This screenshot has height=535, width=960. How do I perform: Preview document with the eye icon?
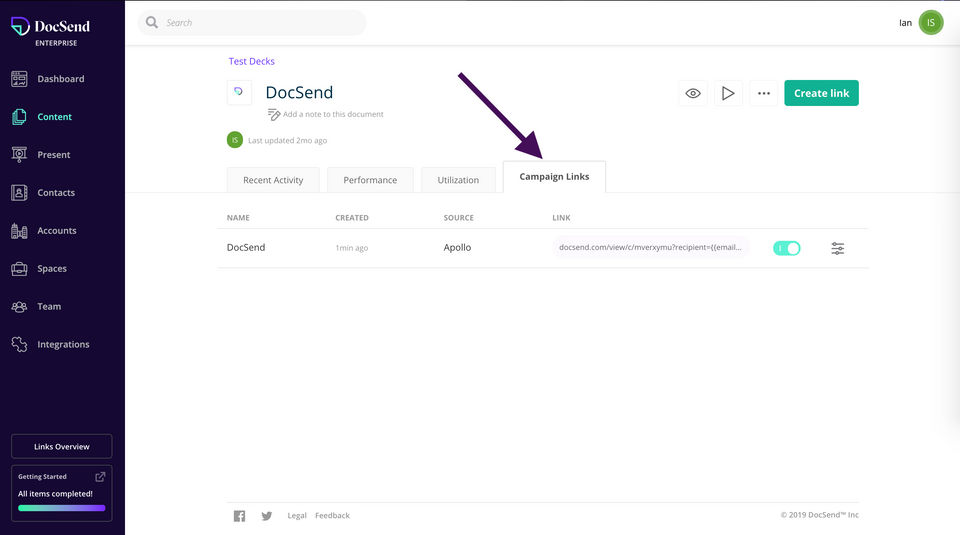click(x=693, y=93)
